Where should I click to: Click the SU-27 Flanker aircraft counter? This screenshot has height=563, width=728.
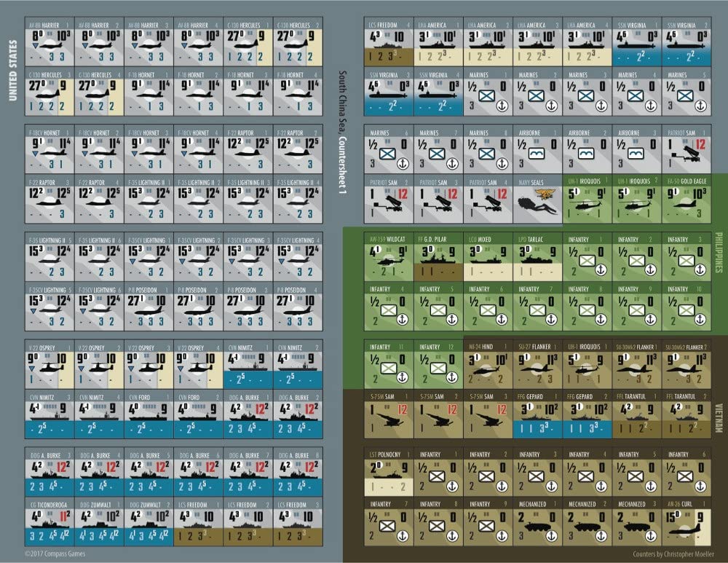[x=537, y=363]
